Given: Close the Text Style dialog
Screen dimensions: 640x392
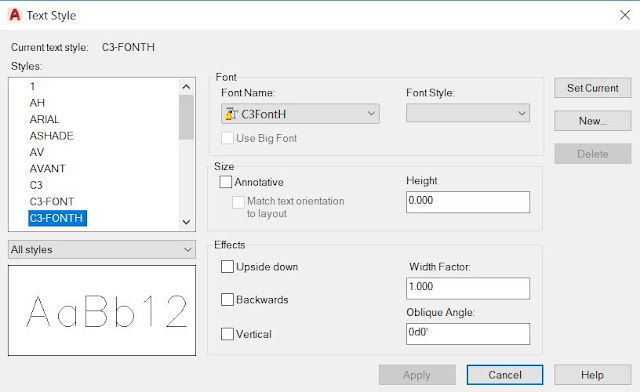Looking at the screenshot, I should 624,15.
